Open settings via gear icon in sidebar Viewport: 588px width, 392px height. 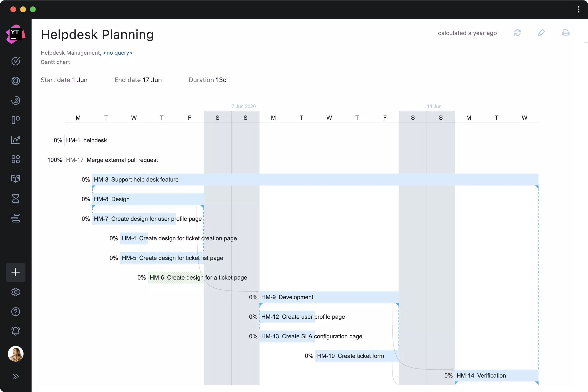coord(15,292)
